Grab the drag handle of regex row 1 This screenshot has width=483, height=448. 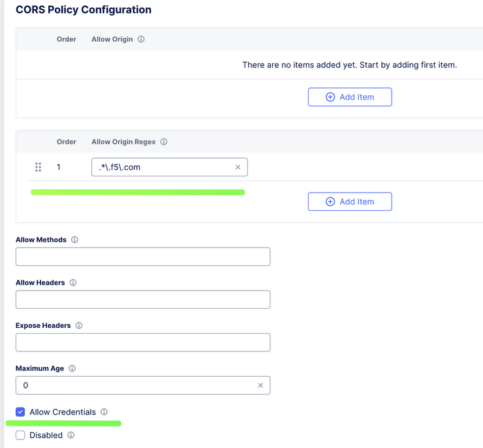click(38, 167)
